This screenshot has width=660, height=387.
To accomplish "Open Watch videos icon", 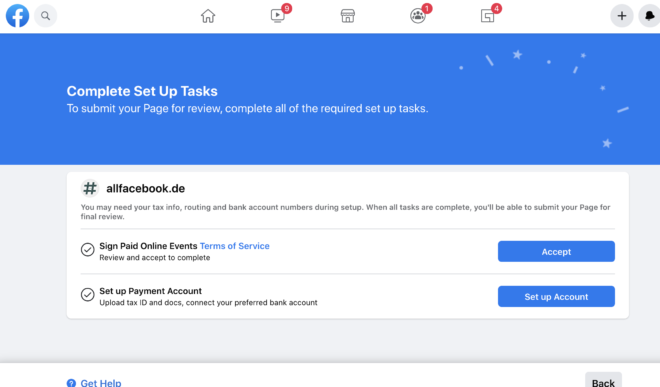I will [x=278, y=16].
